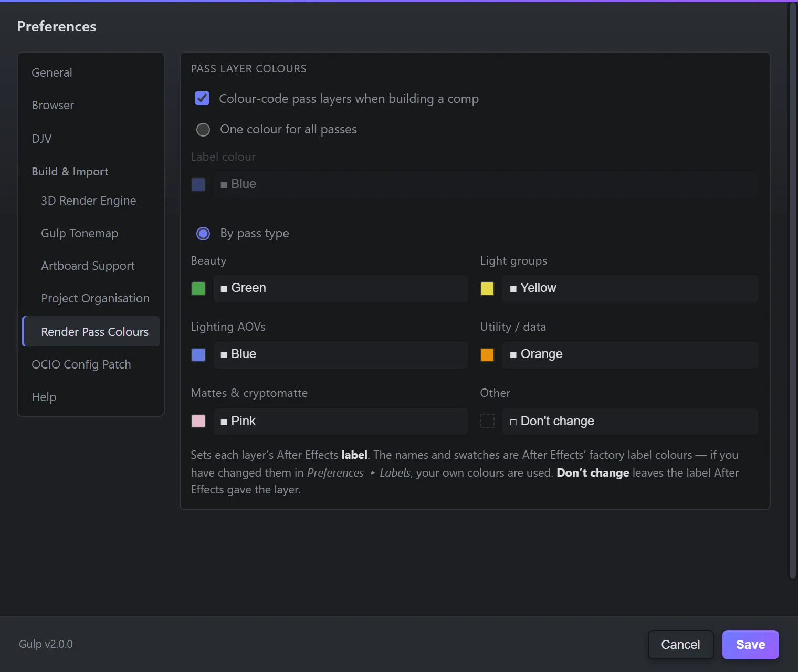Select By pass type radio option
798x672 pixels.
[x=203, y=234]
